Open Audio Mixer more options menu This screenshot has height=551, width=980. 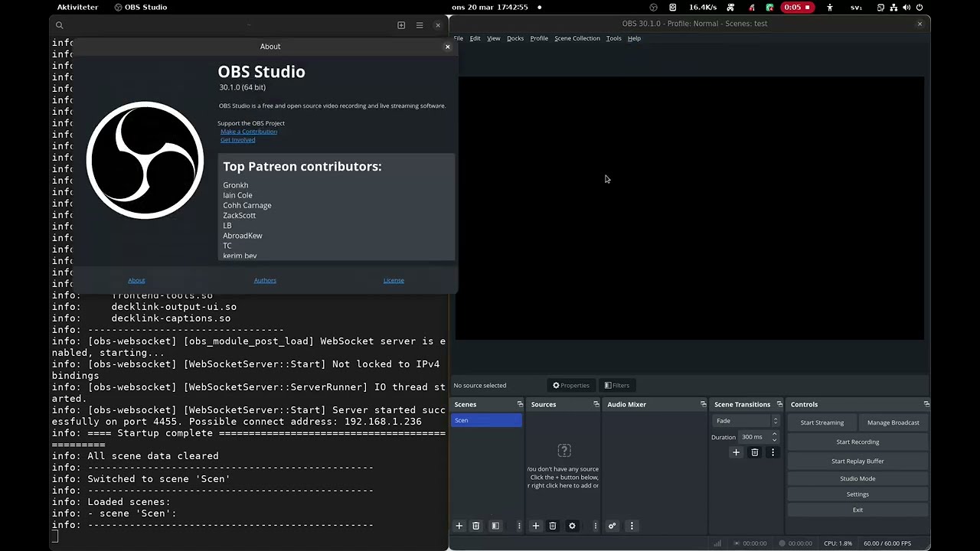pyautogui.click(x=632, y=526)
